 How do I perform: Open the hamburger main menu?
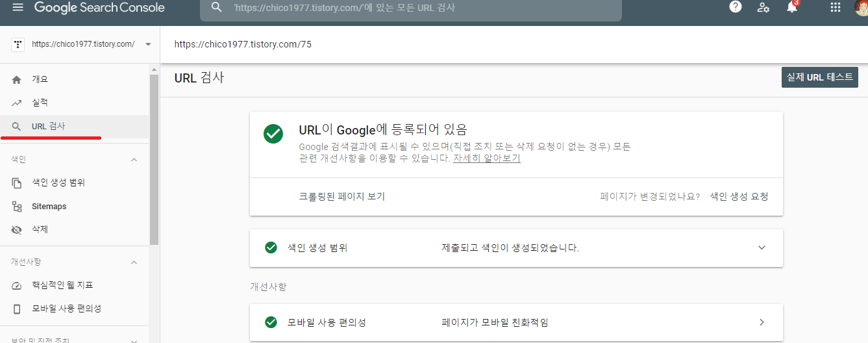tap(18, 7)
